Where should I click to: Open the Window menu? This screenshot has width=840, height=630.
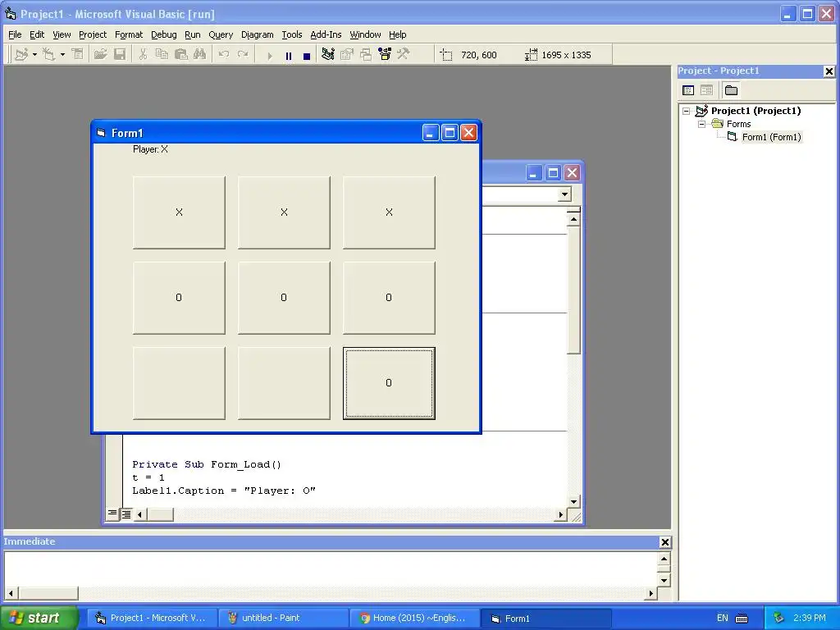(365, 34)
